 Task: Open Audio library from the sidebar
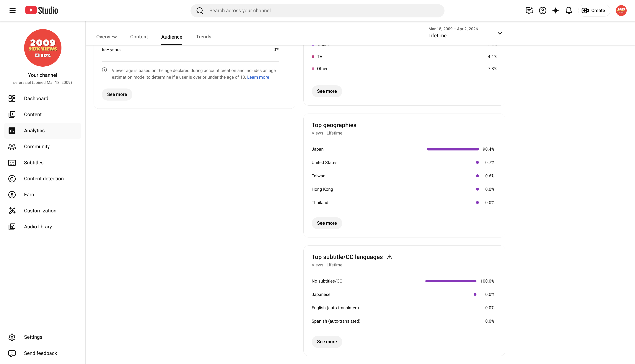(x=43, y=227)
